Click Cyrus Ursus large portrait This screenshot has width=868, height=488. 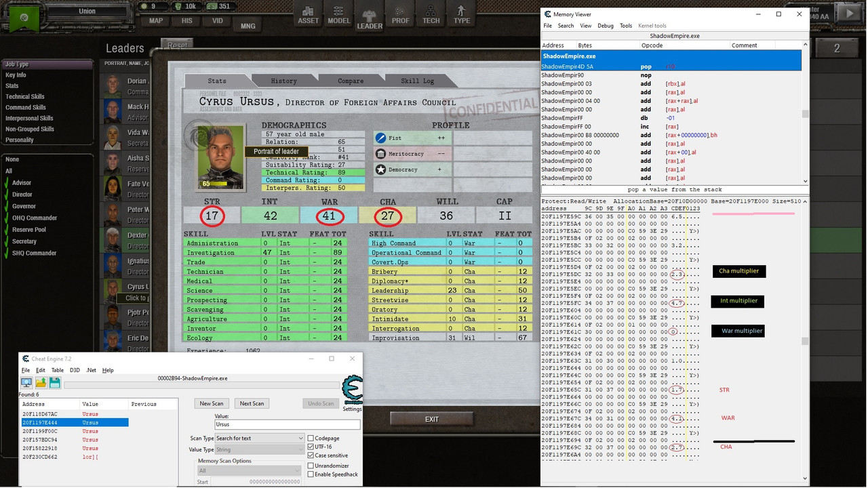point(220,157)
